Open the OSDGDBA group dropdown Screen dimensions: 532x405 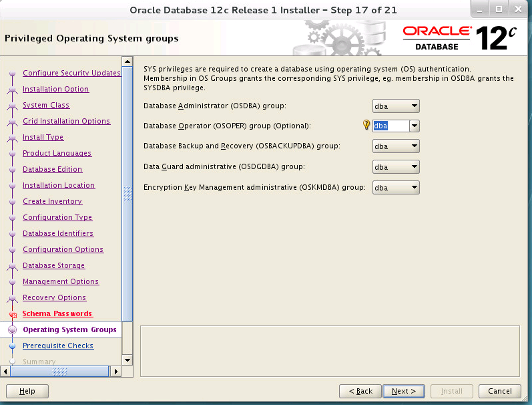pos(396,167)
